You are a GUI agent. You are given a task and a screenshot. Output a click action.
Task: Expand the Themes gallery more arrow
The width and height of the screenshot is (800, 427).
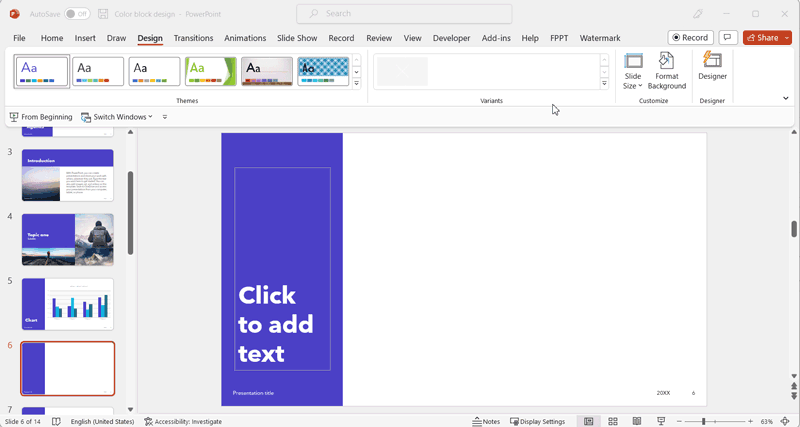[356, 84]
